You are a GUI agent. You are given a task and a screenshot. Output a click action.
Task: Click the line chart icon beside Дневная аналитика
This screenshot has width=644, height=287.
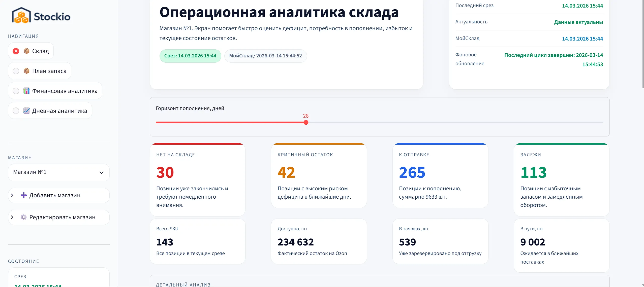[27, 110]
